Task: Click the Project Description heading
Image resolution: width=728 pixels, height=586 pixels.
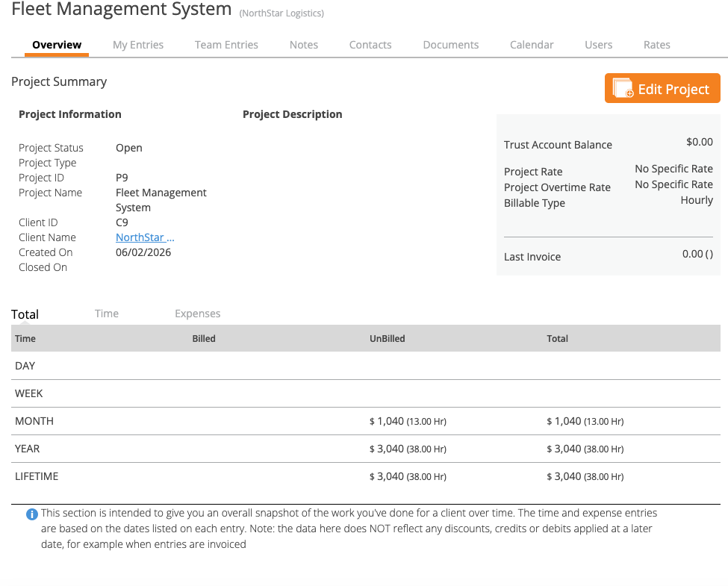Action: click(x=293, y=114)
